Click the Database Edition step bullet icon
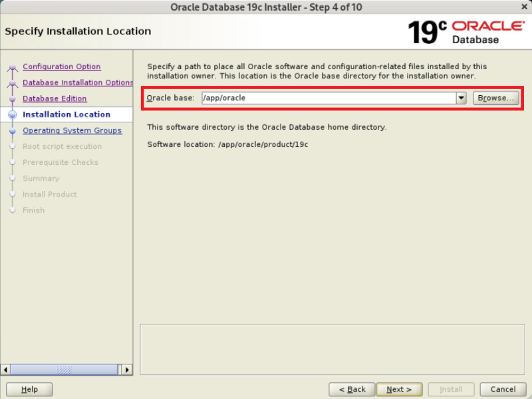 (x=13, y=98)
